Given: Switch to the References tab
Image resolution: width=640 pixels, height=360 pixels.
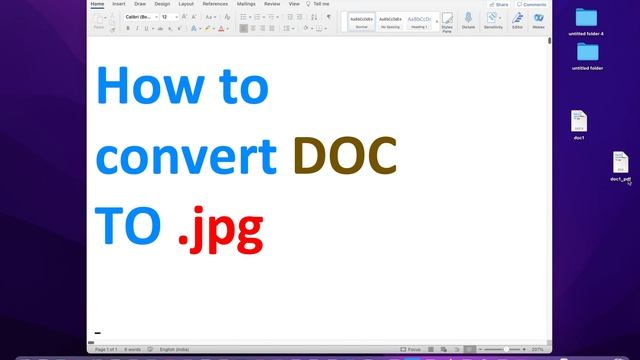Looking at the screenshot, I should click(x=215, y=4).
